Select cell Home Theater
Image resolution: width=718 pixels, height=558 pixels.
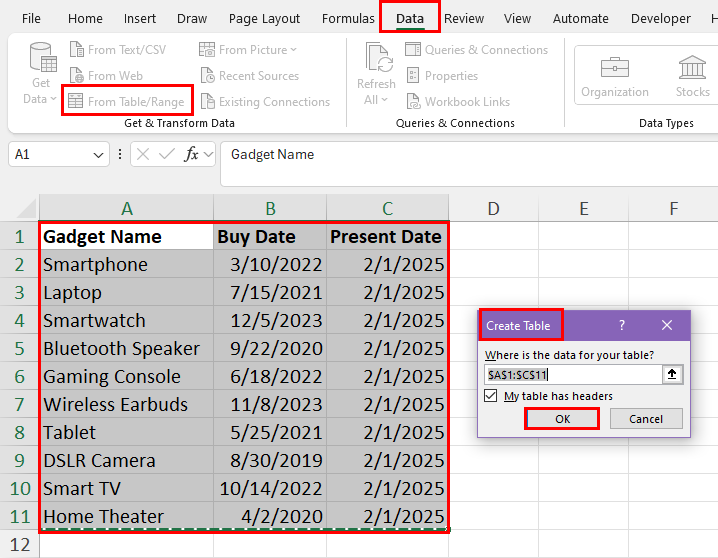click(x=126, y=516)
